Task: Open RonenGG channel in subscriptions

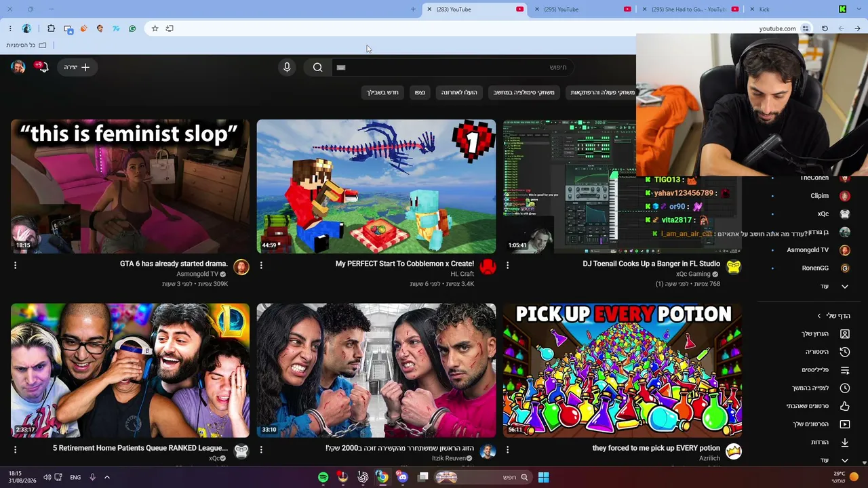Action: tap(815, 268)
